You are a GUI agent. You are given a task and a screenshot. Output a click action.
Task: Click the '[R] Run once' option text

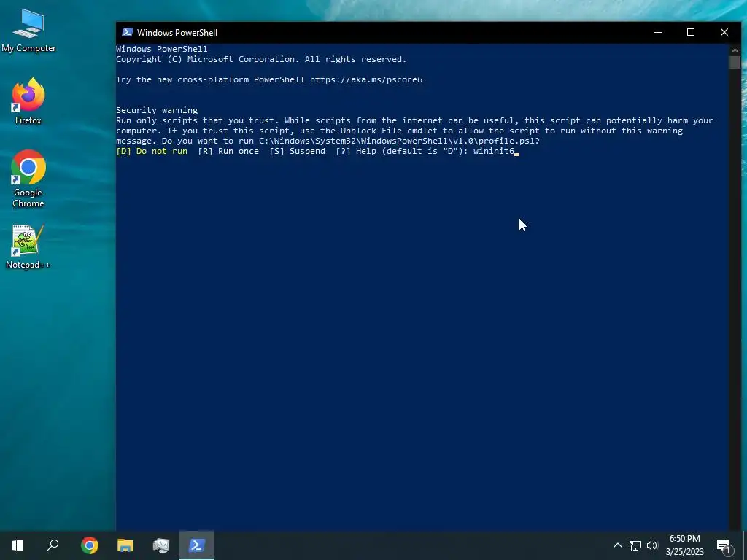pos(228,151)
